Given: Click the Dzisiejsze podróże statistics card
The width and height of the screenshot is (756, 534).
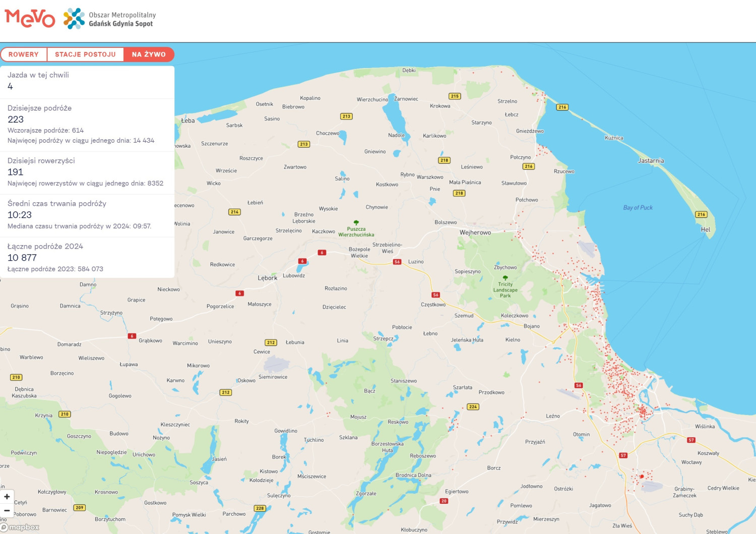Looking at the screenshot, I should point(87,125).
